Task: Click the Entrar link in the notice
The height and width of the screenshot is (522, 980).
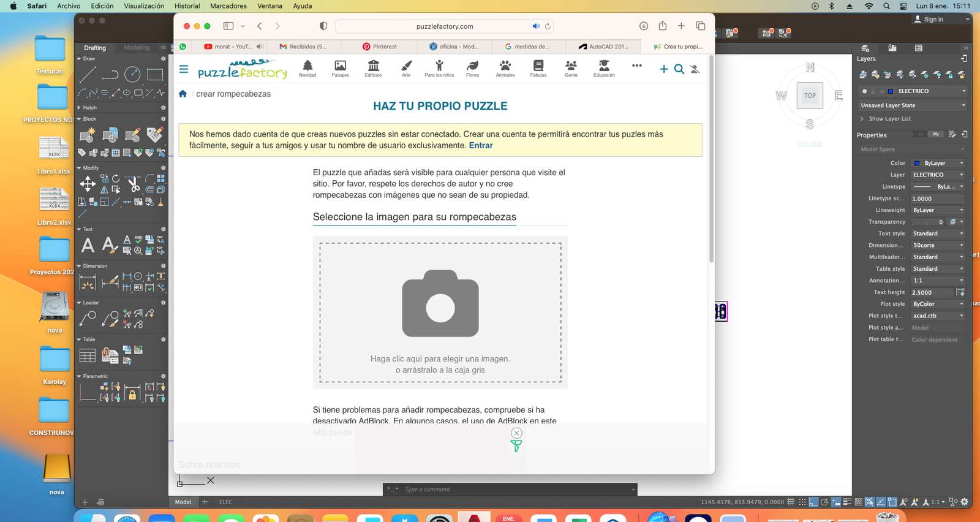Action: pos(481,145)
